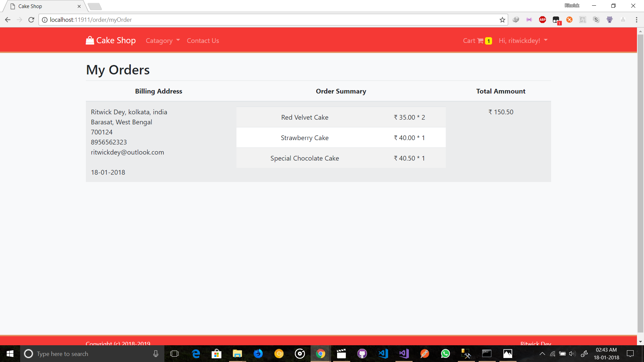Go back using the browser back arrow
Image resolution: width=644 pixels, height=362 pixels.
tap(8, 20)
